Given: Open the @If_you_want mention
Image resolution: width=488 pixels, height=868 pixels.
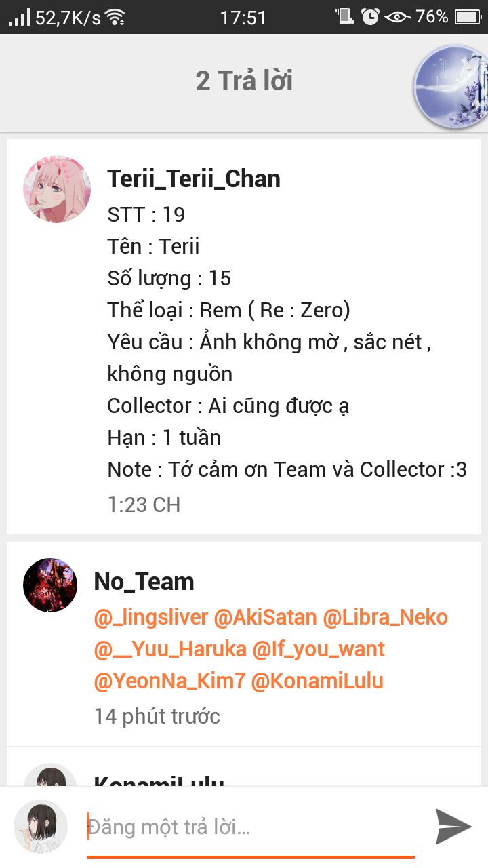Looking at the screenshot, I should coord(319,650).
